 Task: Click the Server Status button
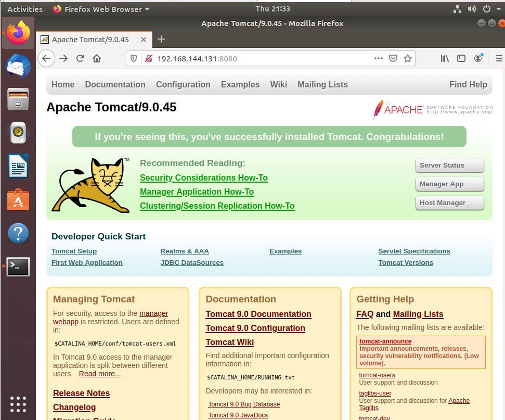pos(449,166)
